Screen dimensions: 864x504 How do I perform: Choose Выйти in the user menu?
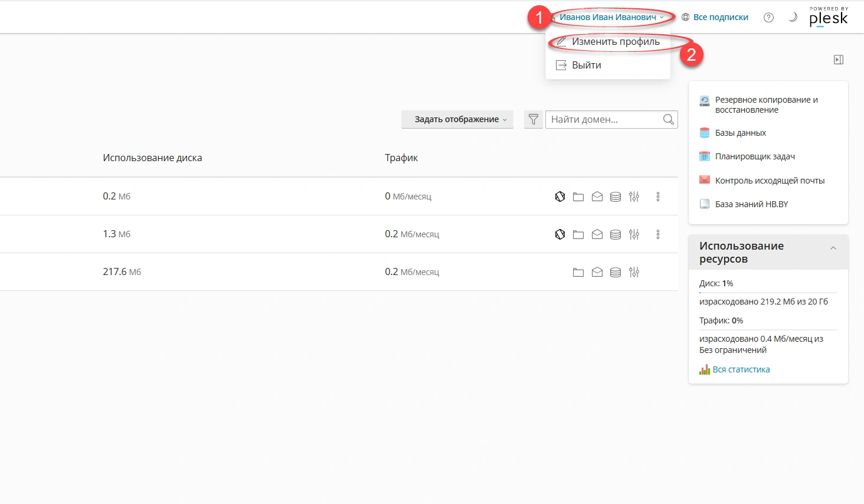586,66
